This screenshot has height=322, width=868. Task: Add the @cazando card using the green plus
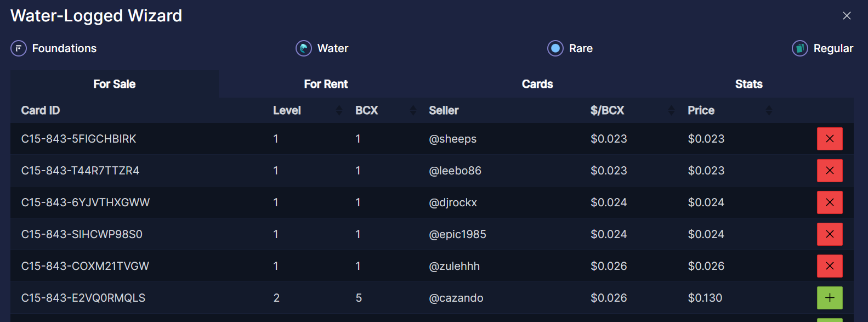pyautogui.click(x=830, y=298)
